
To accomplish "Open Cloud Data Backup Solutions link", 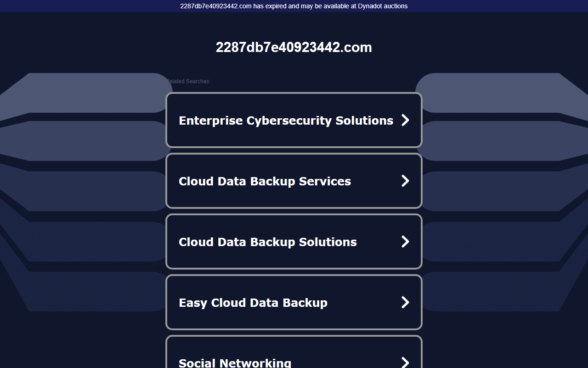I will tap(294, 241).
